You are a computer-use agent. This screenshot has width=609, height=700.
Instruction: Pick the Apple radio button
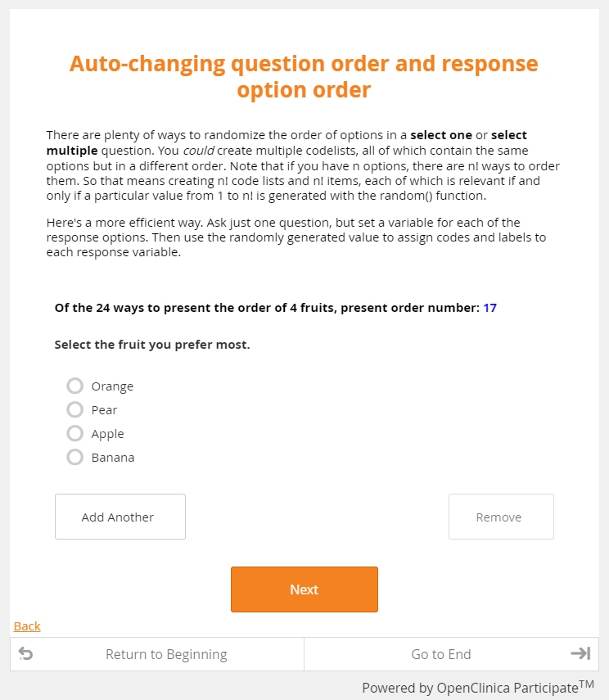click(75, 434)
